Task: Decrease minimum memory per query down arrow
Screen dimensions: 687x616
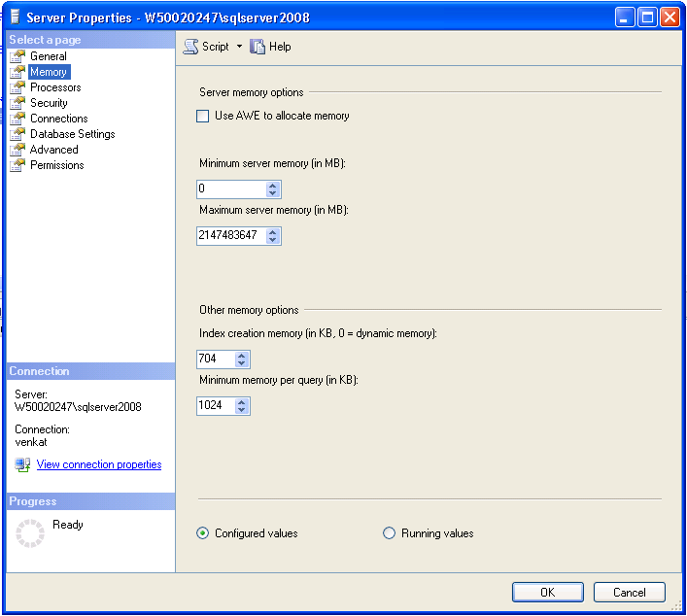Action: pyautogui.click(x=241, y=409)
